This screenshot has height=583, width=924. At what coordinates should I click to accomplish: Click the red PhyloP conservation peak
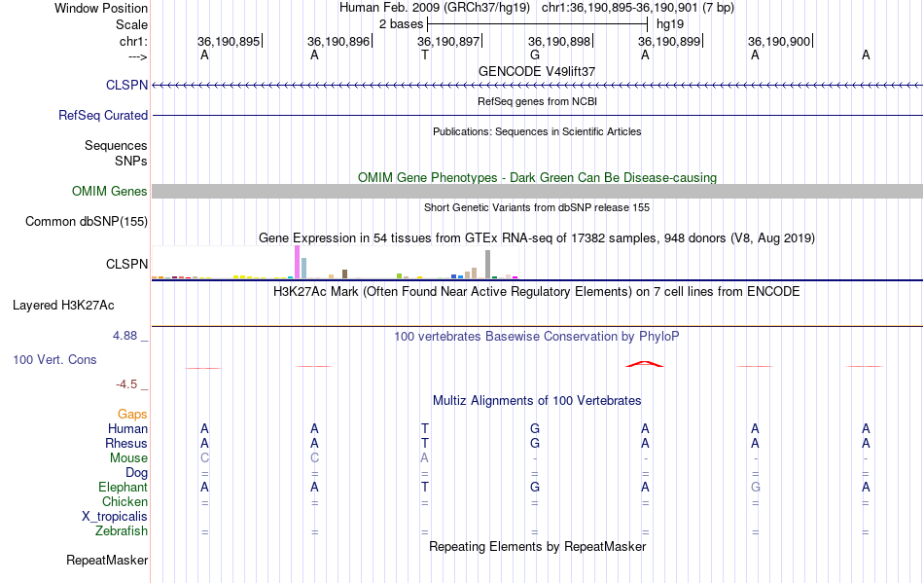pyautogui.click(x=644, y=364)
